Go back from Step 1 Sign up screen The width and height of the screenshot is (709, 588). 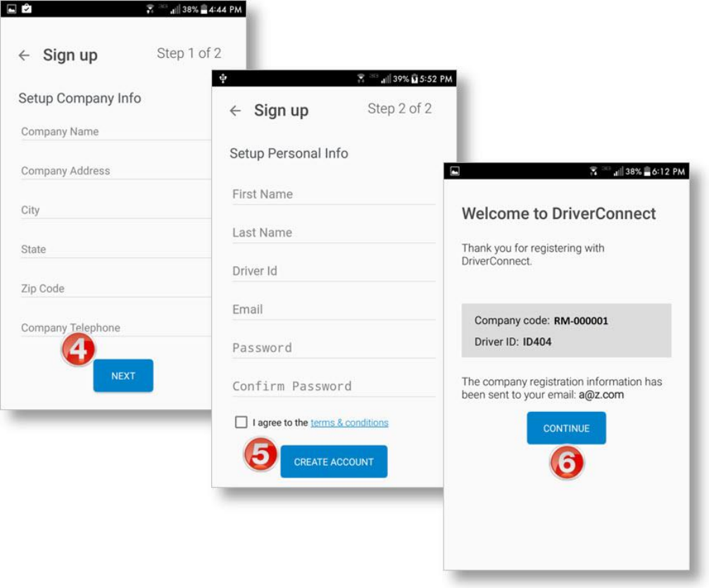(x=24, y=55)
